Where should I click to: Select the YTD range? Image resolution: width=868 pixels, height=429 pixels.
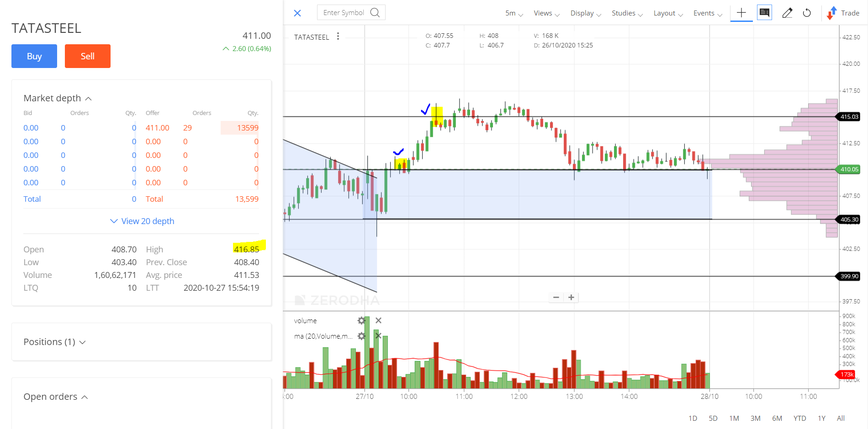(x=799, y=418)
